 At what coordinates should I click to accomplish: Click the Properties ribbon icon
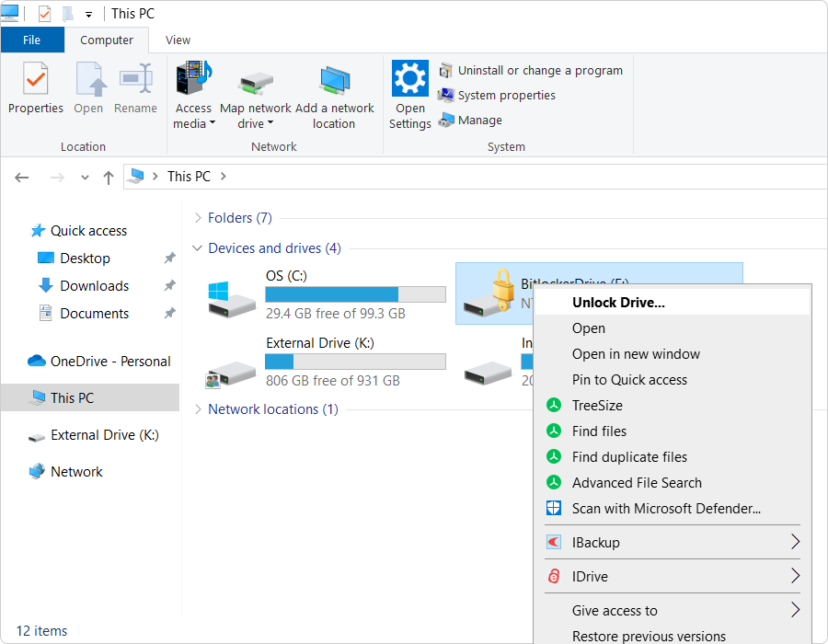point(35,81)
